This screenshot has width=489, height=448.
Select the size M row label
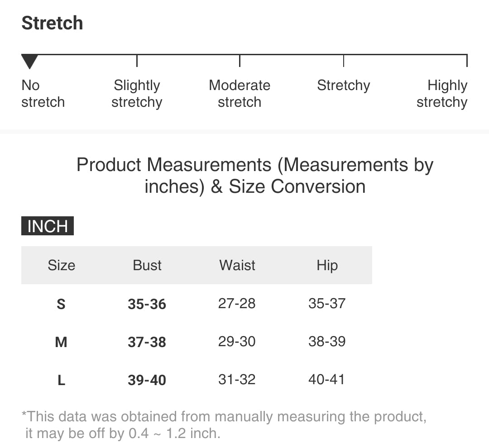point(61,342)
